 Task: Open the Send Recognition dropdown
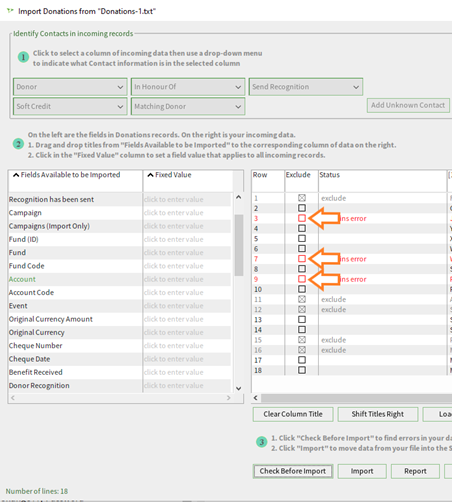pos(306,87)
